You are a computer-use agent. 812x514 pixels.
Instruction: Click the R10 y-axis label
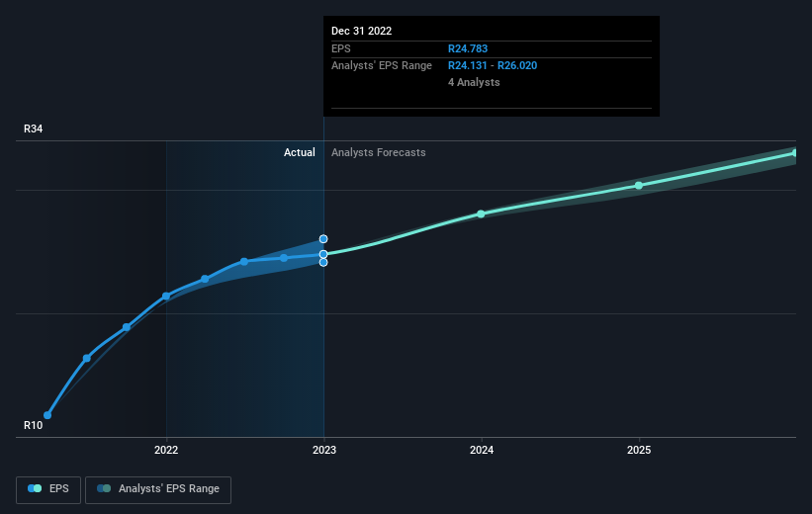coord(34,425)
